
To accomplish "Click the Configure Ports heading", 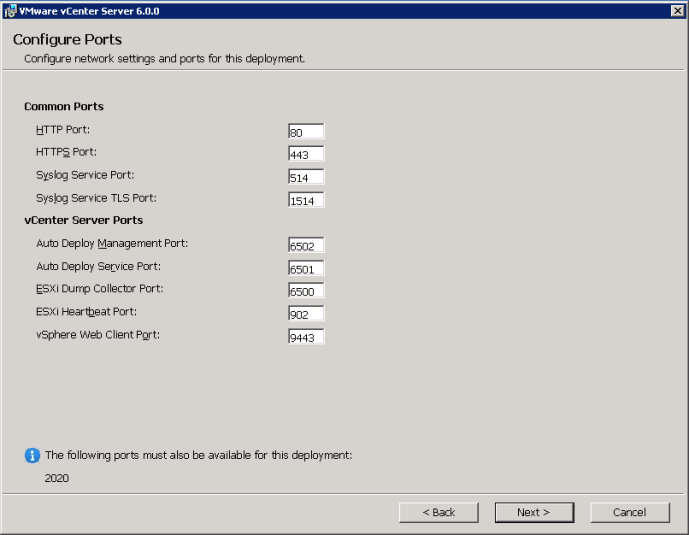I will (67, 40).
